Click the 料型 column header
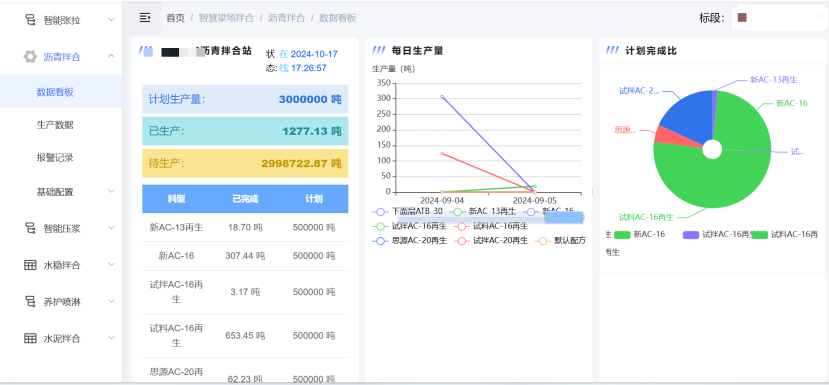 (x=177, y=199)
